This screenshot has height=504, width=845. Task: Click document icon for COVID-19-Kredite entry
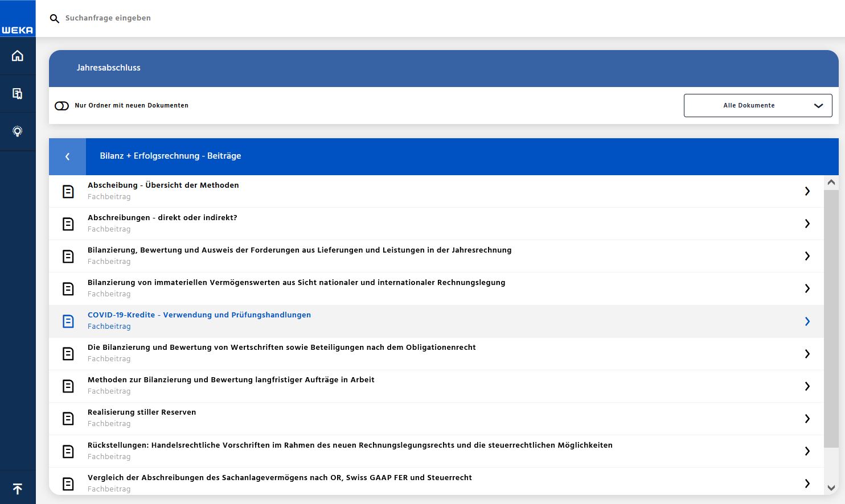click(68, 321)
